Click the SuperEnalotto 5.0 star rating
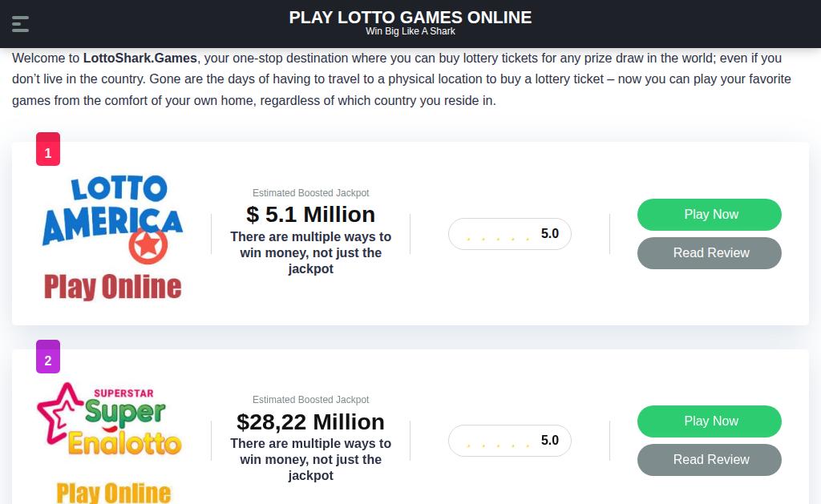The height and width of the screenshot is (504, 821). point(510,441)
